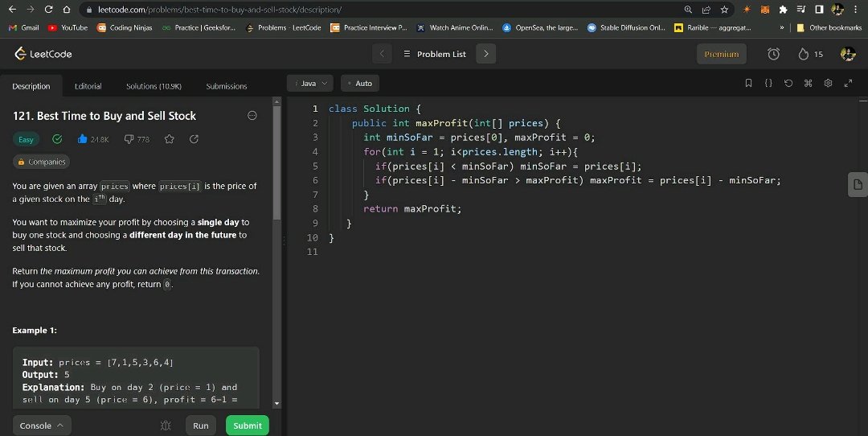Run the code
Image resolution: width=868 pixels, height=436 pixels.
click(200, 426)
